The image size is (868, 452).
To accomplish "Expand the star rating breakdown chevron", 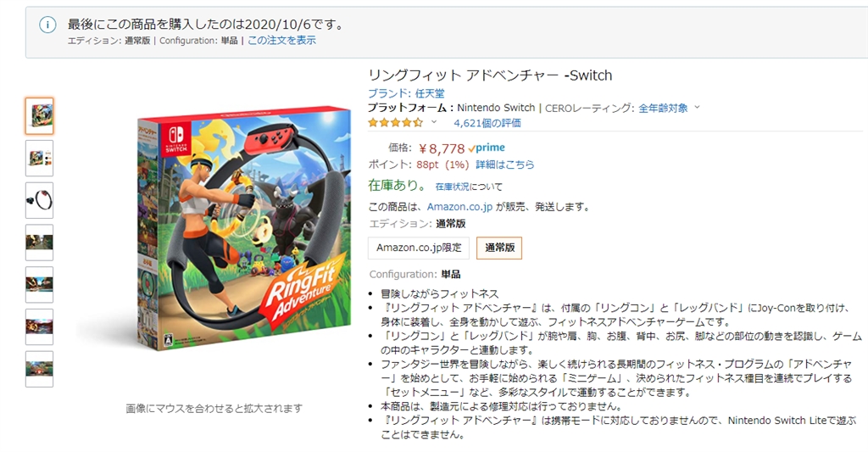I will click(x=434, y=122).
